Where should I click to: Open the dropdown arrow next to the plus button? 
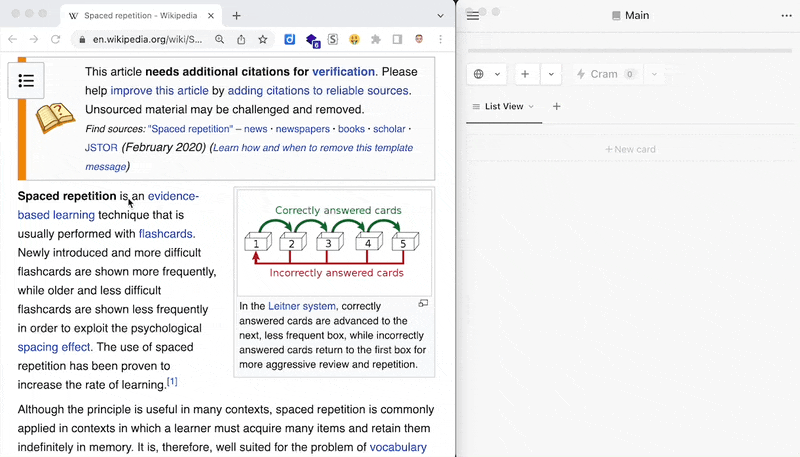[x=551, y=74]
